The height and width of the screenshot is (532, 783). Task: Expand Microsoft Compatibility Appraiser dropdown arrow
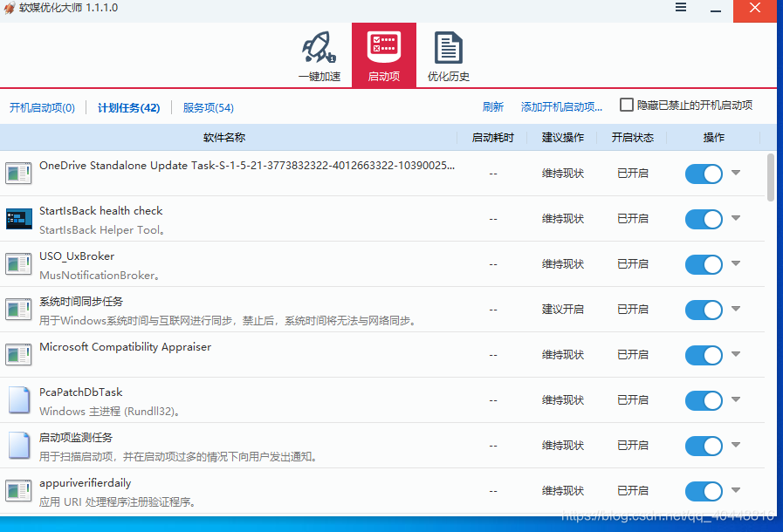[x=736, y=354]
